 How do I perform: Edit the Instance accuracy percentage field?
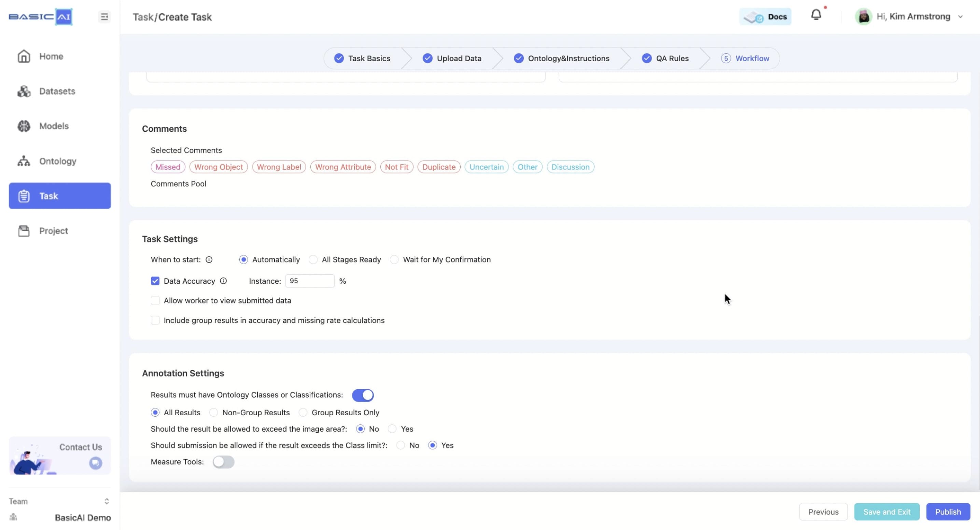click(310, 281)
